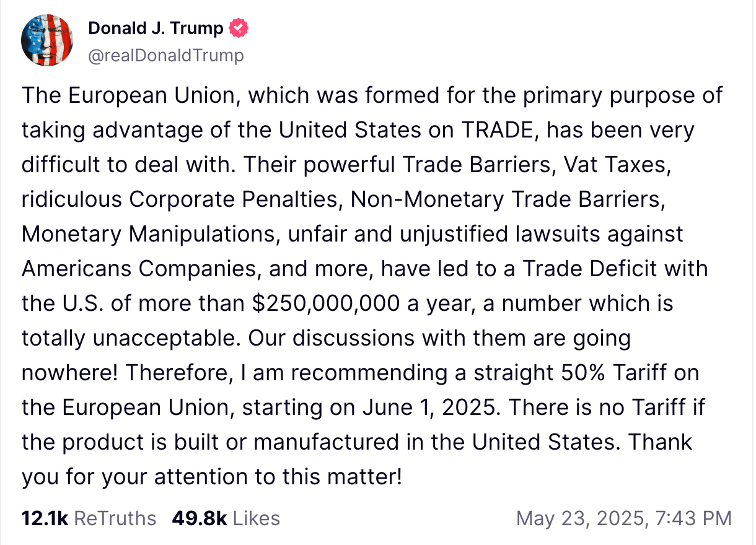Open the May 23, 2025 timestamp permalink
Image resolution: width=756 pixels, height=545 pixels.
coord(625,518)
